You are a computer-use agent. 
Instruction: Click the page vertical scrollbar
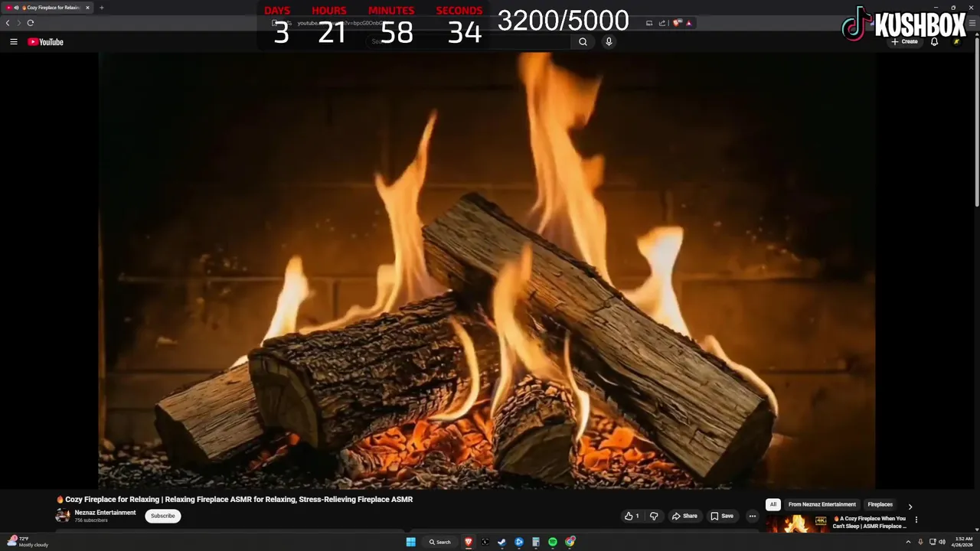tap(976, 122)
